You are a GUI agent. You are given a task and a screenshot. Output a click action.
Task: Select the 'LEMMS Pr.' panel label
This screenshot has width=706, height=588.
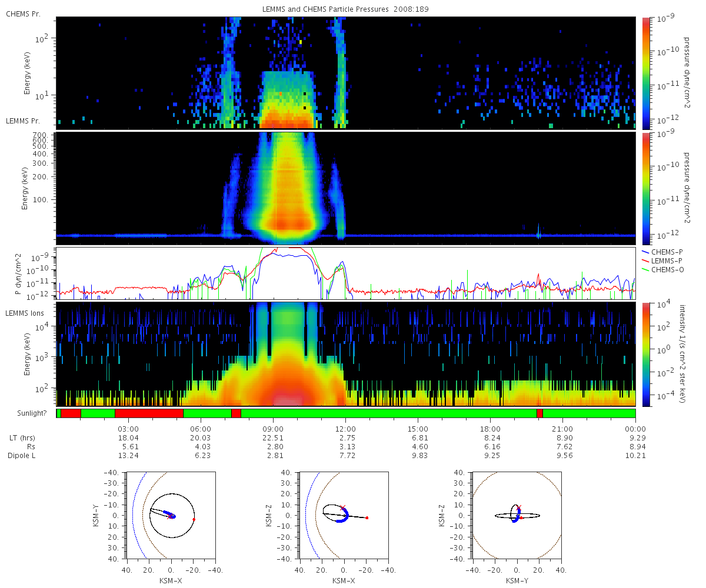(x=23, y=121)
